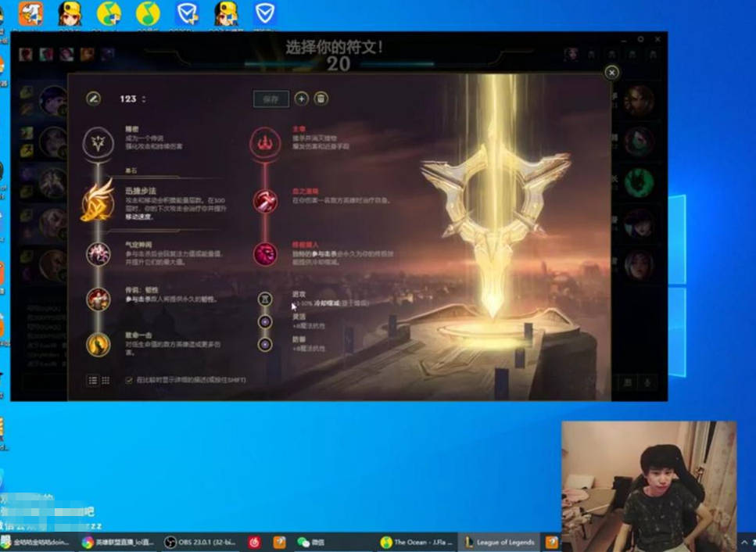This screenshot has width=756, height=552.
Task: Select the 传说：韧性 rune icon
Action: pos(99,299)
